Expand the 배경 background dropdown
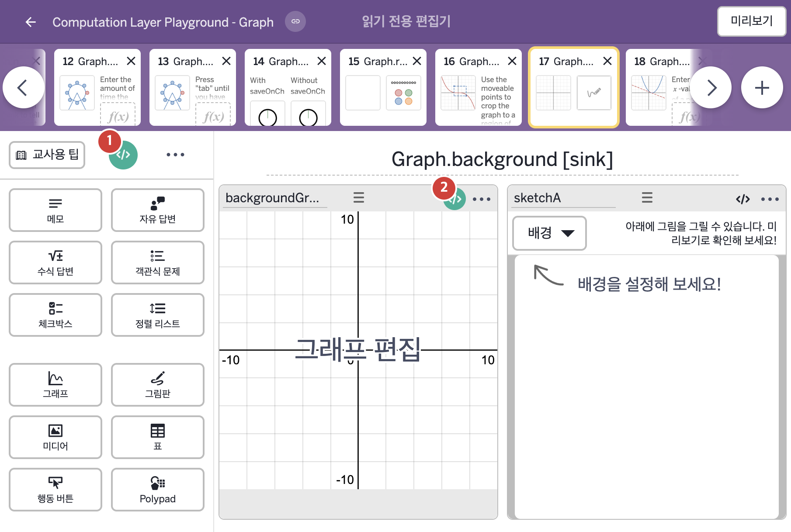The image size is (791, 532). tap(549, 233)
